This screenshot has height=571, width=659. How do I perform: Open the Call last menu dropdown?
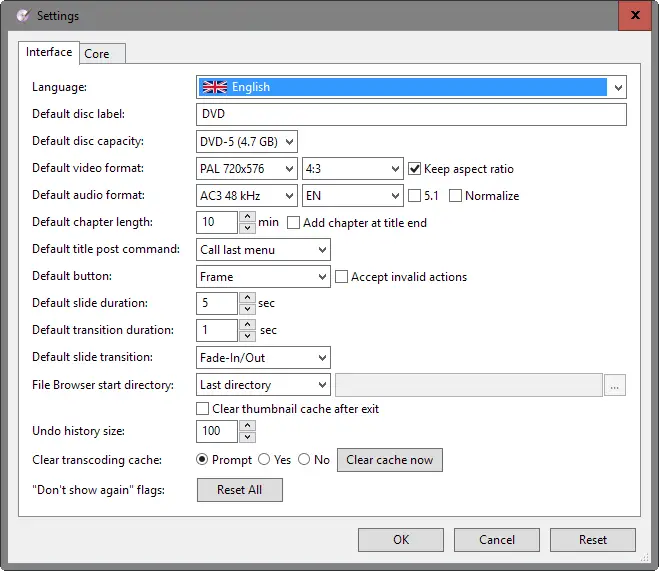(x=263, y=250)
